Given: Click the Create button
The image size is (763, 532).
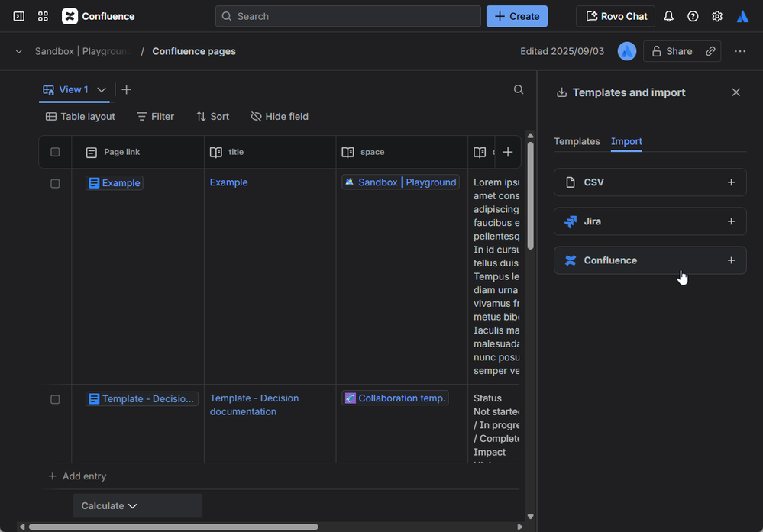Looking at the screenshot, I should [517, 16].
